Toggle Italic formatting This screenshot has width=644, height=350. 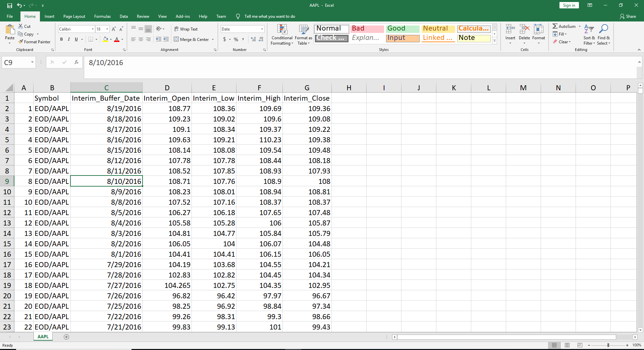69,39
